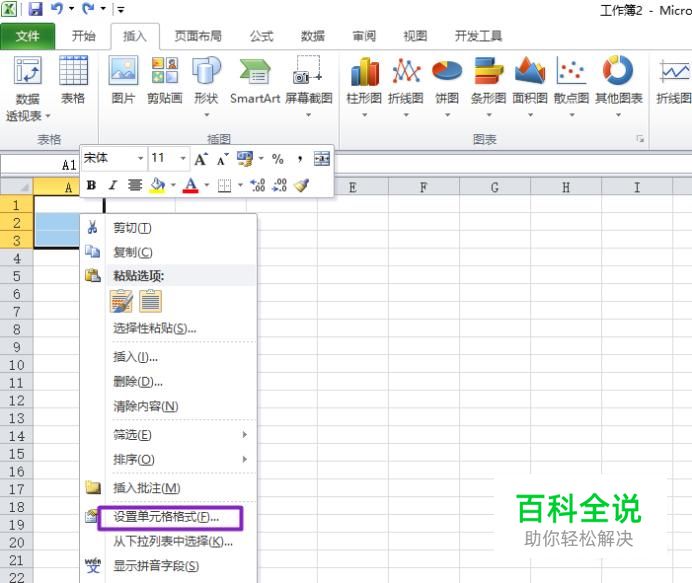Image resolution: width=692 pixels, height=583 pixels.
Task: Open the Undo history dropdown arrow
Action: point(71,9)
